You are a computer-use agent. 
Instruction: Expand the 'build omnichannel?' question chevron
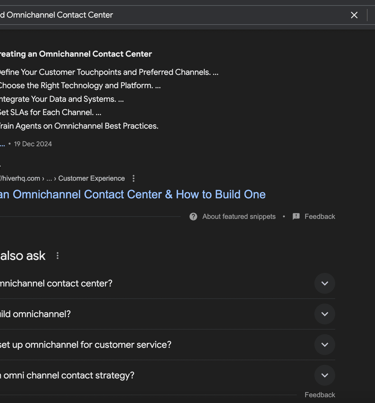tap(325, 314)
